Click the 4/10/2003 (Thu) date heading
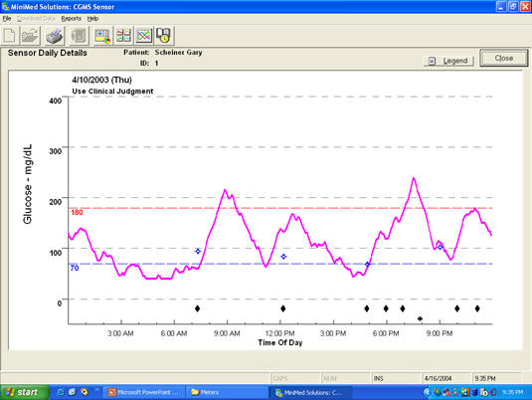Viewport: 532px width, 400px height. [101, 80]
